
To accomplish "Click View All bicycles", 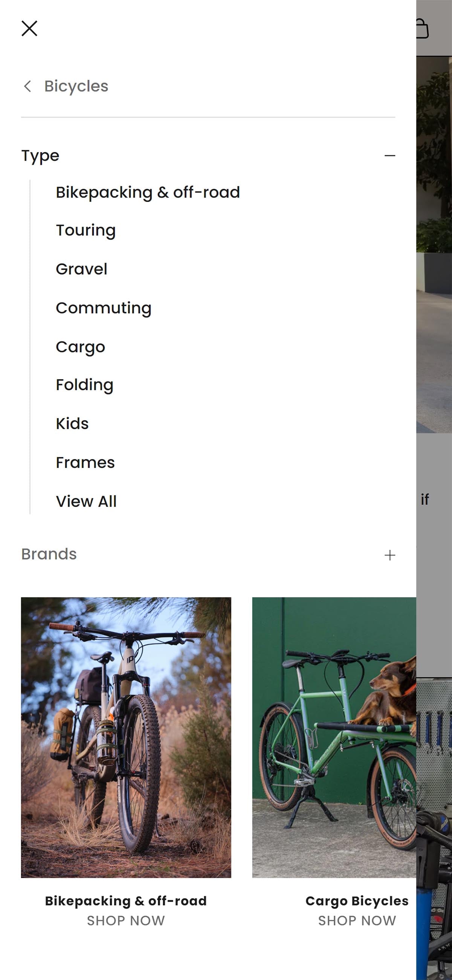I will 86,501.
